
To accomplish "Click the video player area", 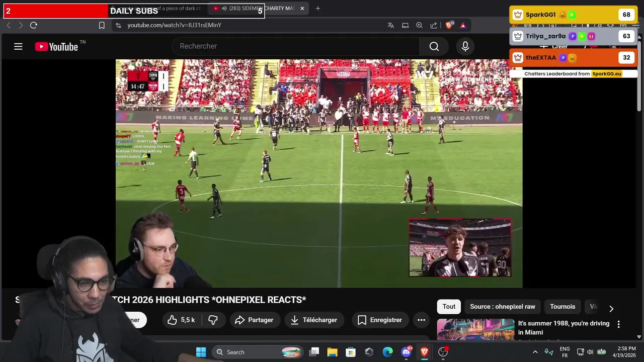I will click(x=319, y=173).
